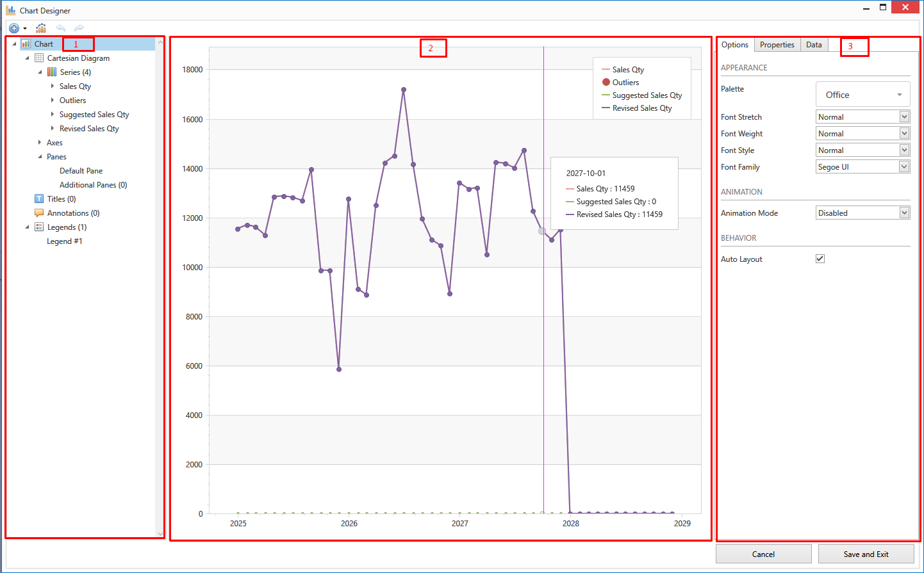Switch to the Options tab
The width and height of the screenshot is (924, 573).
(x=735, y=45)
